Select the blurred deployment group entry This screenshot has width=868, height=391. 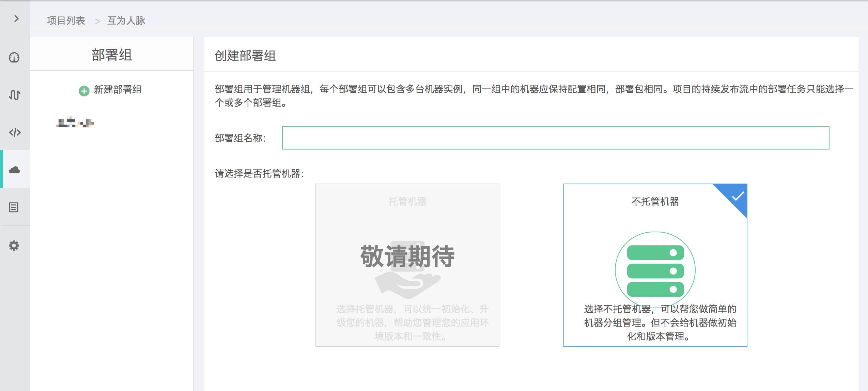pos(75,123)
